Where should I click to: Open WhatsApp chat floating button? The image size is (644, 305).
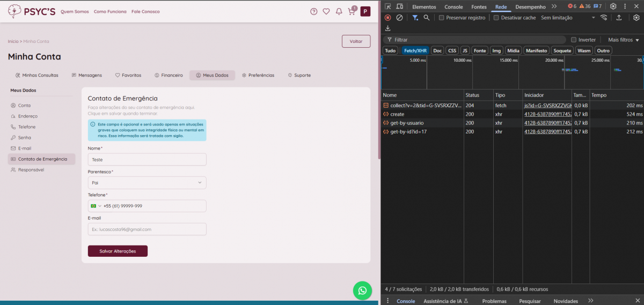tap(362, 290)
